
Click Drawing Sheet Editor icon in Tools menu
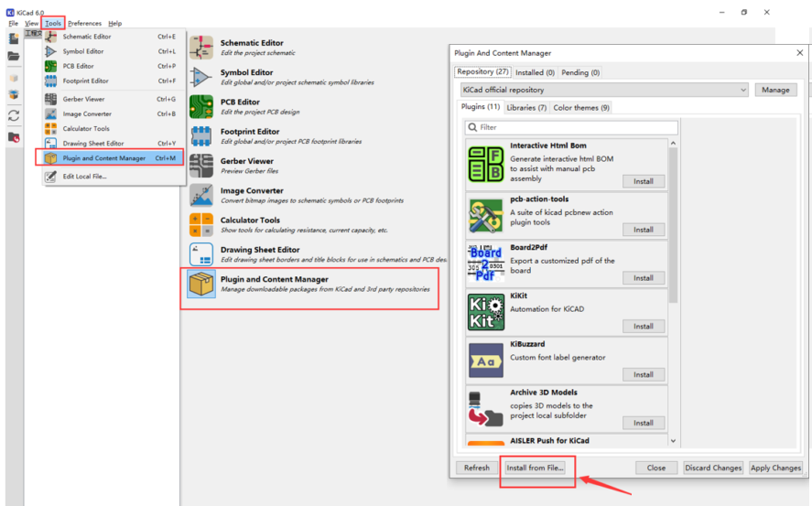[x=50, y=144]
